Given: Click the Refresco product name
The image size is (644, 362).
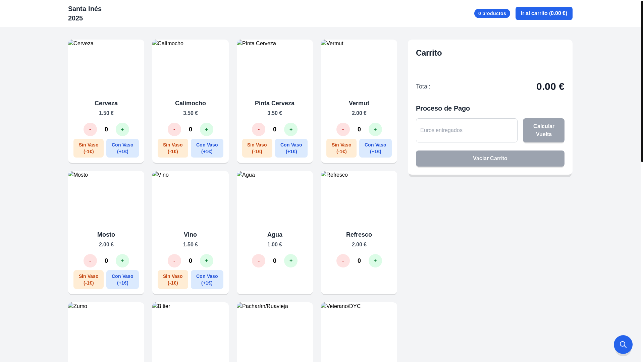Looking at the screenshot, I should click(359, 235).
